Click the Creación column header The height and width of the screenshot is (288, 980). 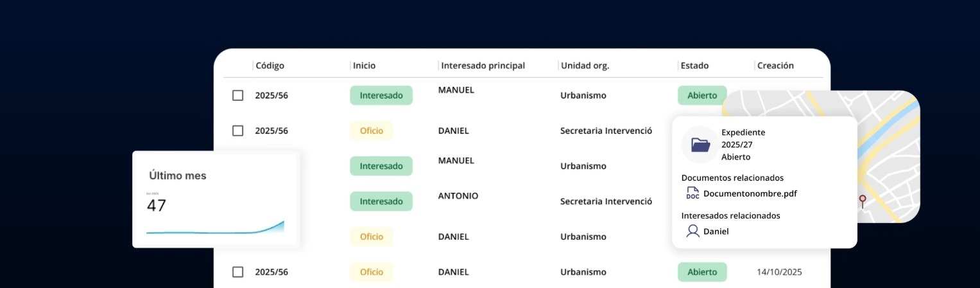[775, 66]
